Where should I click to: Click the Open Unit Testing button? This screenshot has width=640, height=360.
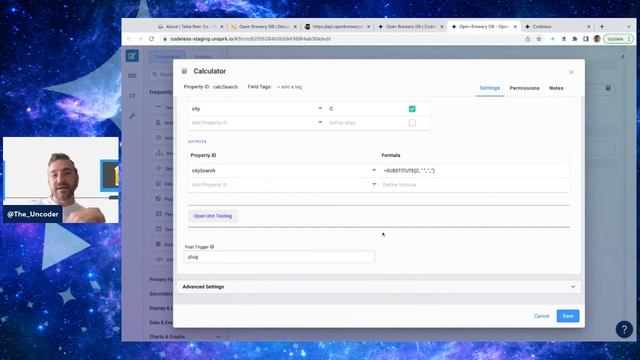pyautogui.click(x=213, y=216)
